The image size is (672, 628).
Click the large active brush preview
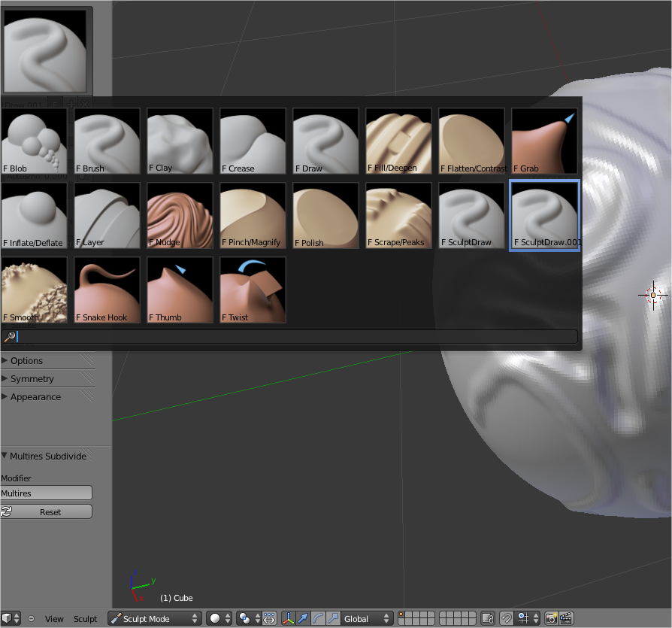click(45, 50)
